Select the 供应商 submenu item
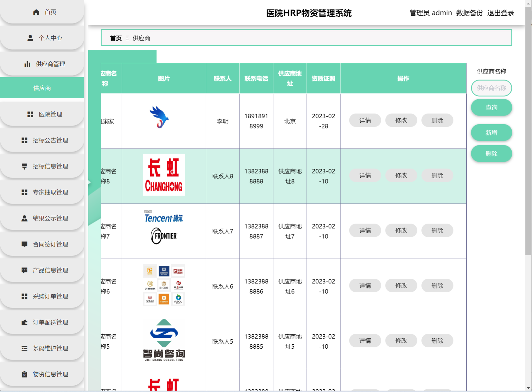Viewport: 532px width, 392px height. point(42,88)
